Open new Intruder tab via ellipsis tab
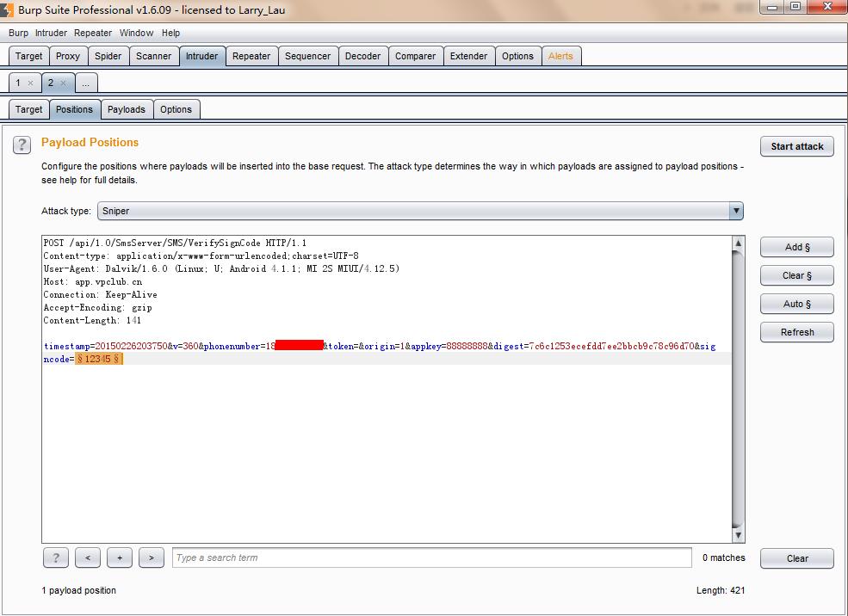848x616 pixels. (x=86, y=83)
